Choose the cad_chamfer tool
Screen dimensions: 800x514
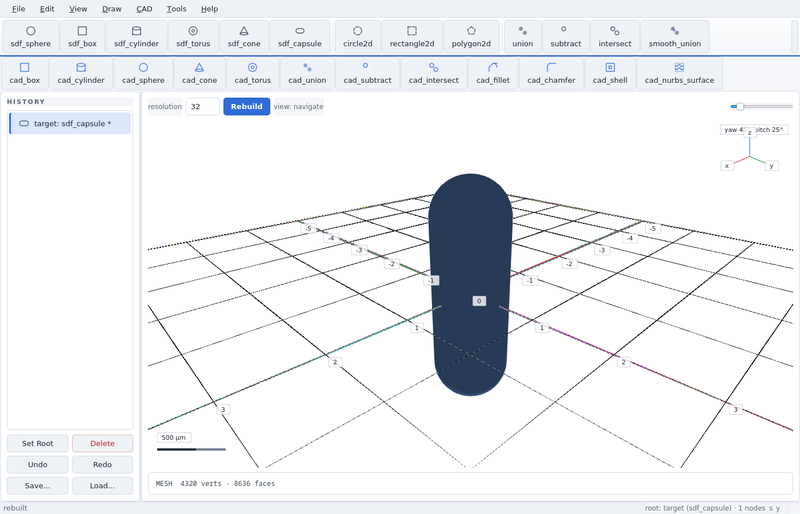551,74
